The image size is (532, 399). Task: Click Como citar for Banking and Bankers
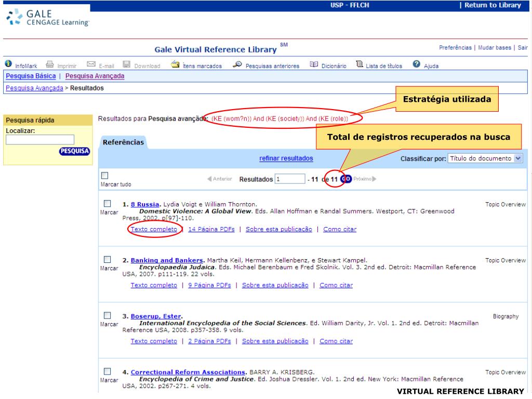(336, 285)
